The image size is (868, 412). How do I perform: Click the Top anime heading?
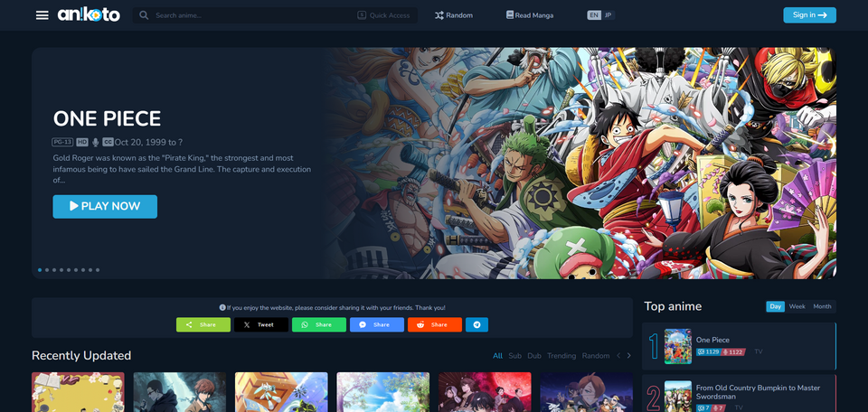click(673, 306)
